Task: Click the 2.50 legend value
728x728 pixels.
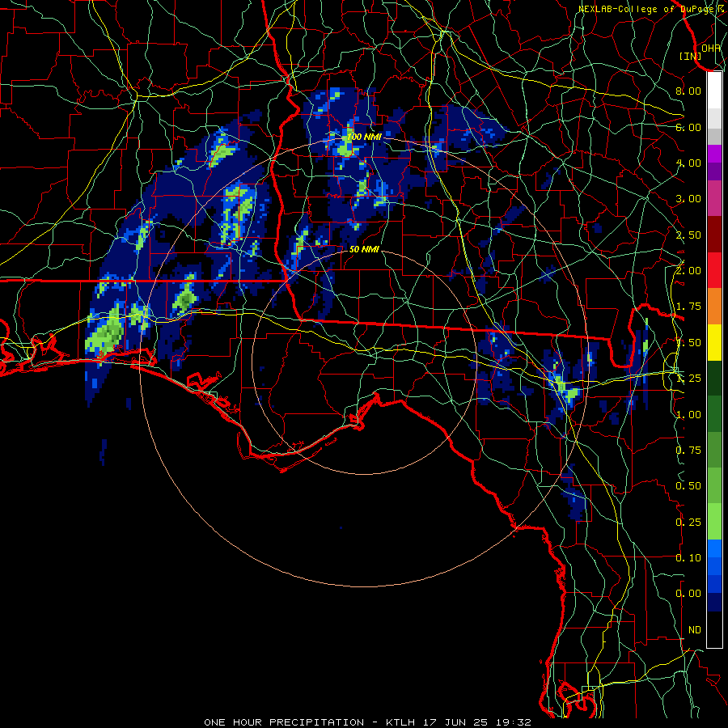Action: (688, 235)
